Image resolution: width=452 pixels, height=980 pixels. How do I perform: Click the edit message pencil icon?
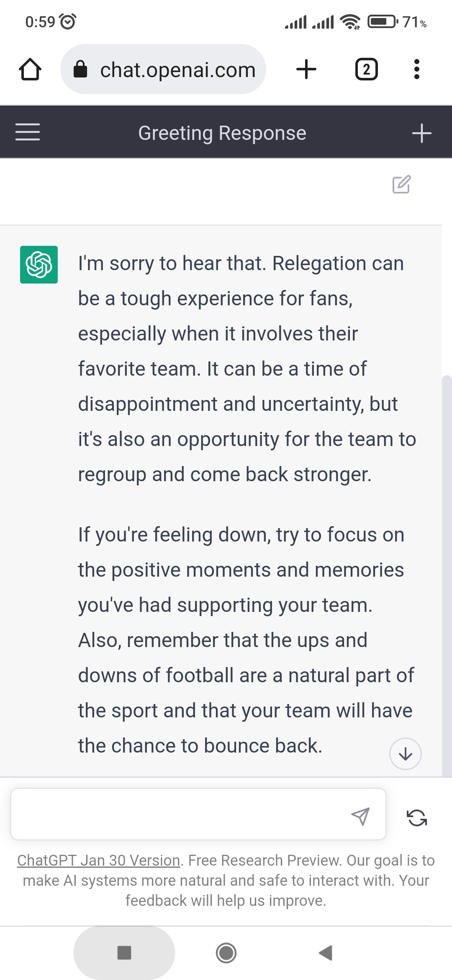pyautogui.click(x=401, y=184)
